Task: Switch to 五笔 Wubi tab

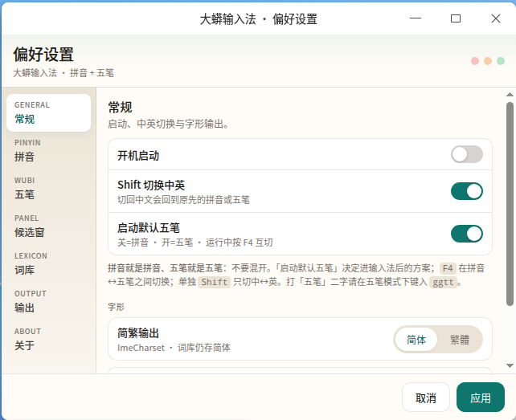Action: pos(49,189)
